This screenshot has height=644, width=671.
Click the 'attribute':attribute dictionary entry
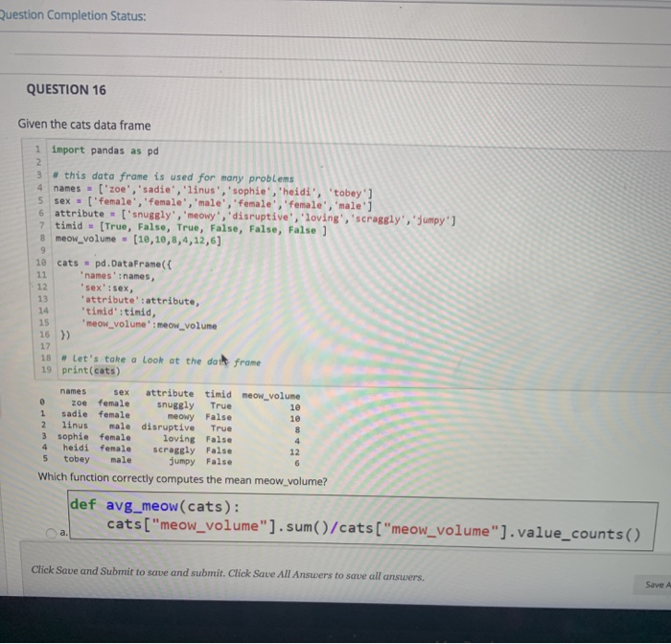pos(140,300)
